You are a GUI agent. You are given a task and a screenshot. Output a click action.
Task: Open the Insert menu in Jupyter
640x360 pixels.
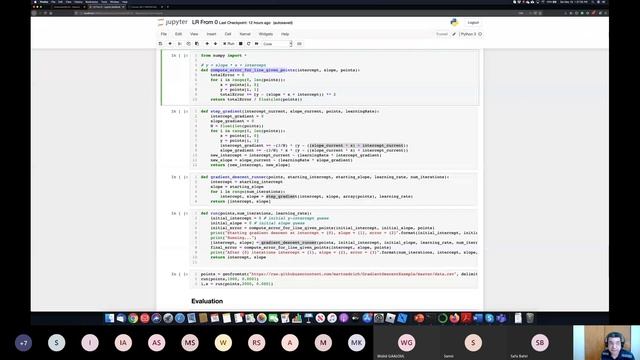coord(211,34)
